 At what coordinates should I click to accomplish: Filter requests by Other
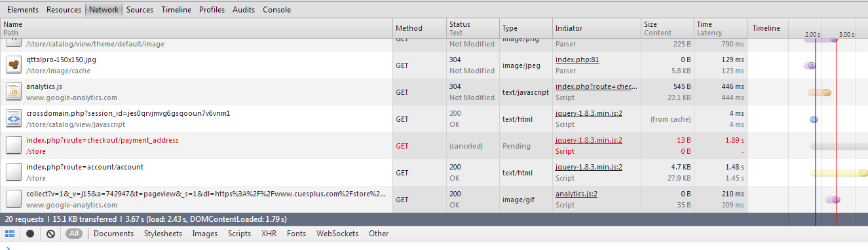point(379,234)
